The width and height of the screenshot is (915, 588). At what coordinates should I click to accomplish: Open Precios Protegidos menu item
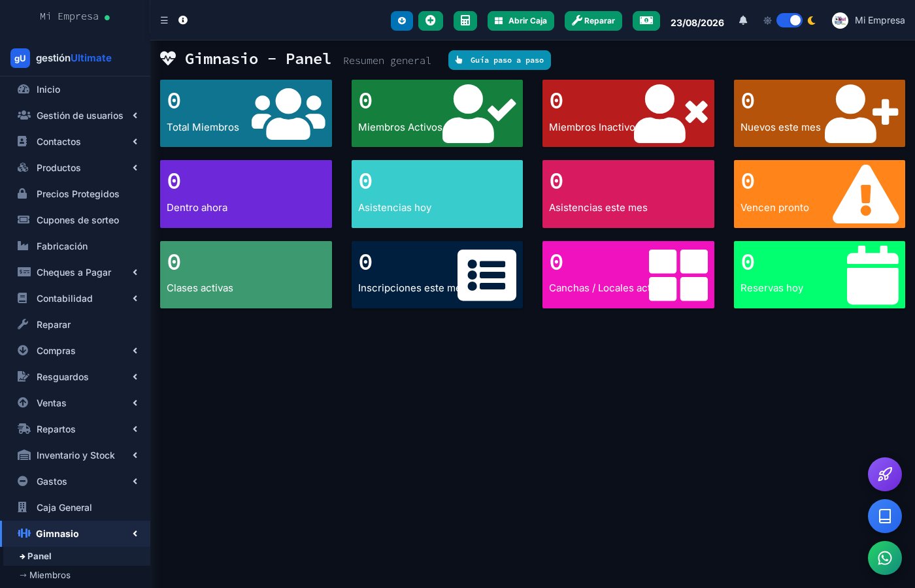pyautogui.click(x=75, y=194)
